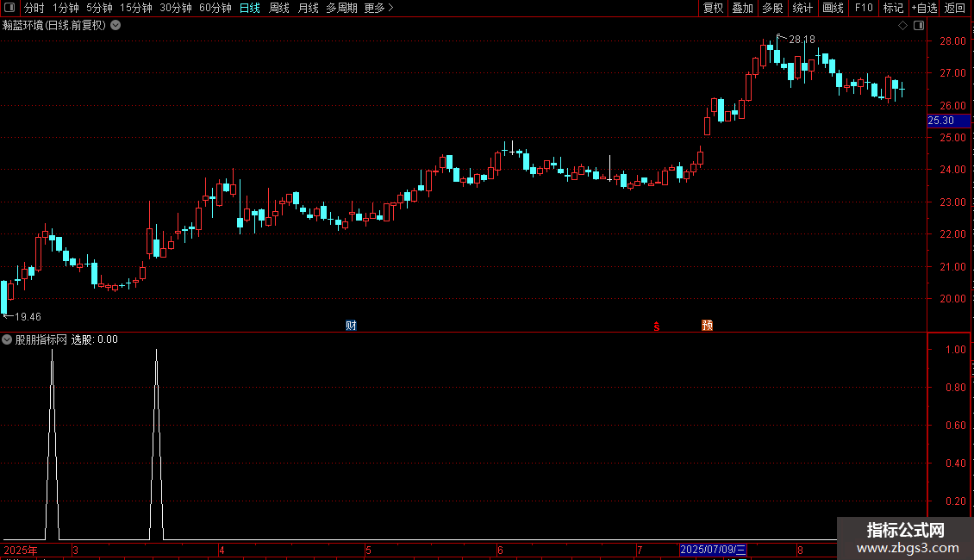Click the 2025年 label on time axis

click(x=21, y=550)
